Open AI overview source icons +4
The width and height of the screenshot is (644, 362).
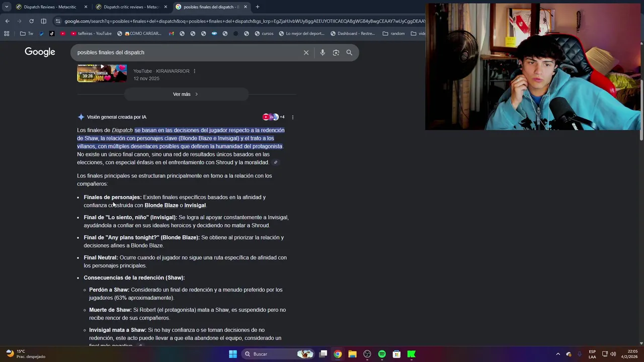tap(273, 117)
